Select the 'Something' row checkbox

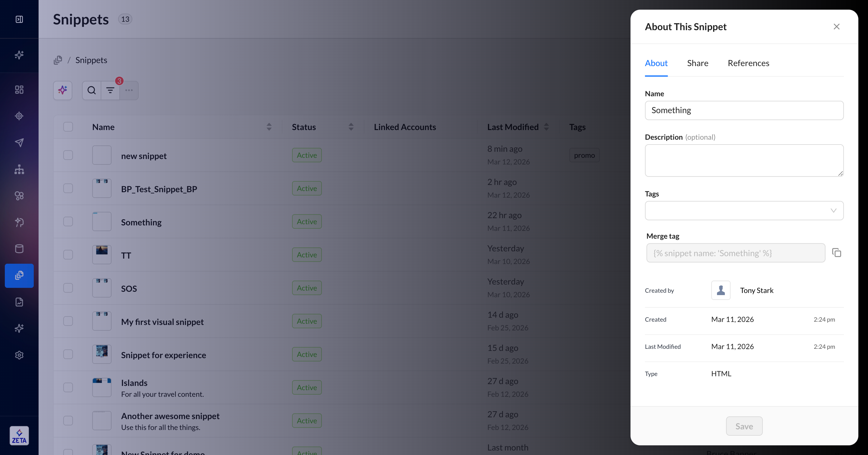pyautogui.click(x=68, y=221)
